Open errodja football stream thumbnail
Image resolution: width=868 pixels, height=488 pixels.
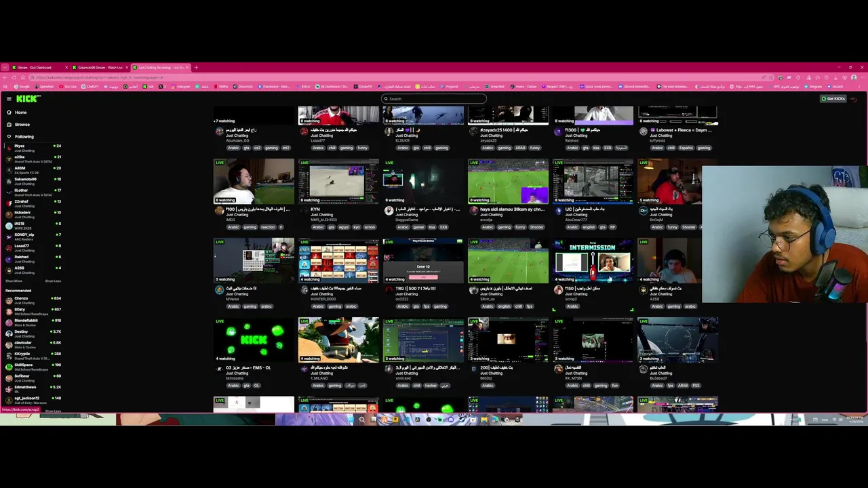click(x=508, y=182)
